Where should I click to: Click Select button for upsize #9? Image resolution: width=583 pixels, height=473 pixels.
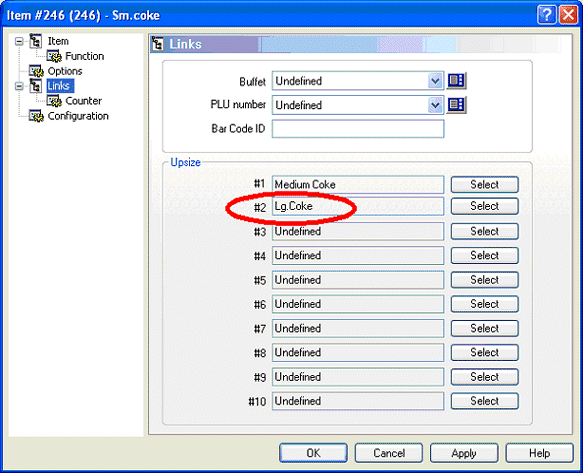tap(484, 377)
